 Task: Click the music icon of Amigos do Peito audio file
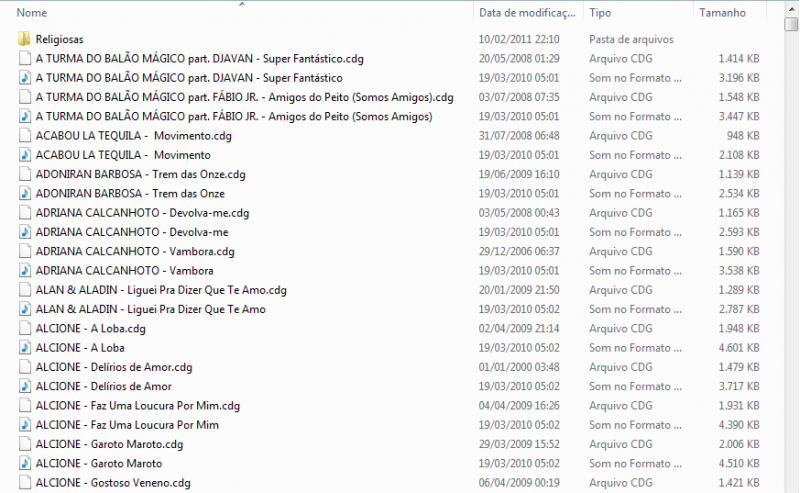(24, 116)
